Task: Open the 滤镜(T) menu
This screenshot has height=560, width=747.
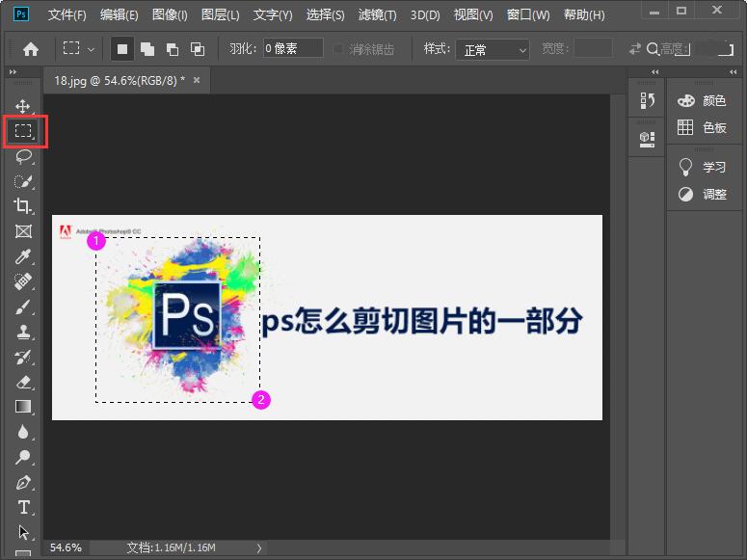Action: point(377,14)
